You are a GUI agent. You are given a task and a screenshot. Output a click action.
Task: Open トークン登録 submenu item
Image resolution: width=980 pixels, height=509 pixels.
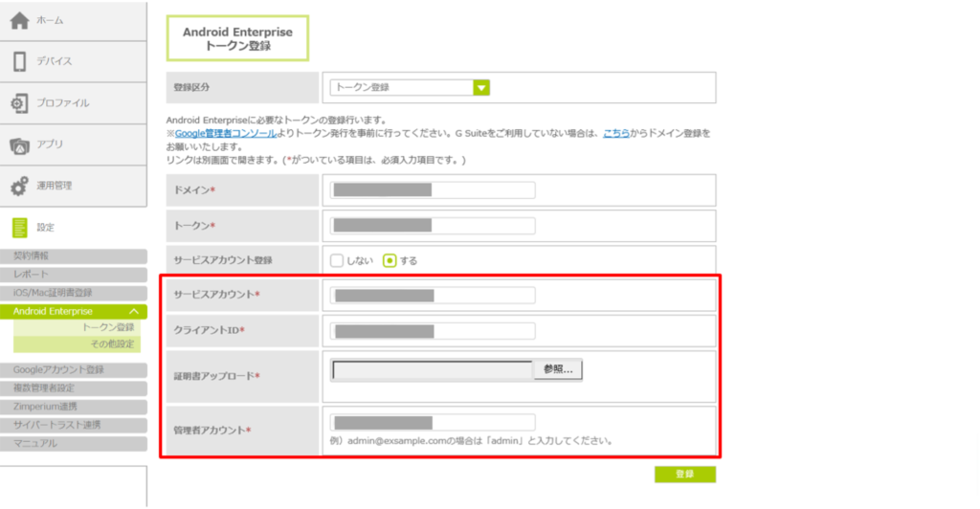tap(111, 327)
